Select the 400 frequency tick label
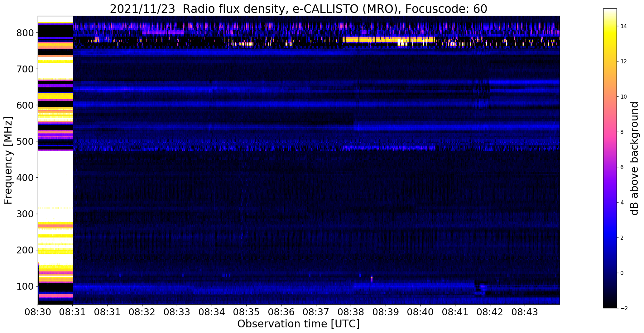Screen dimensions: 644x333 (25, 178)
